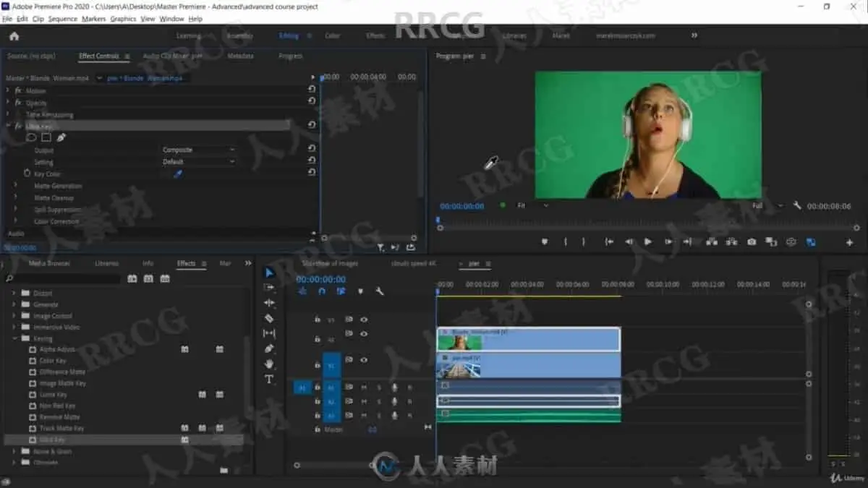868x488 pixels.
Task: Select the Slip tool
Action: pos(269,333)
